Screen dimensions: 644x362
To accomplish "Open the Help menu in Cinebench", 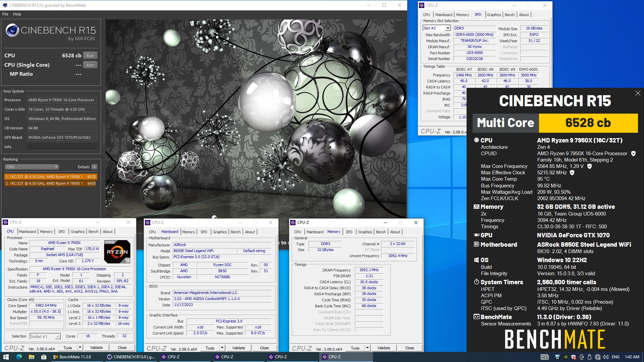I will pos(17,14).
